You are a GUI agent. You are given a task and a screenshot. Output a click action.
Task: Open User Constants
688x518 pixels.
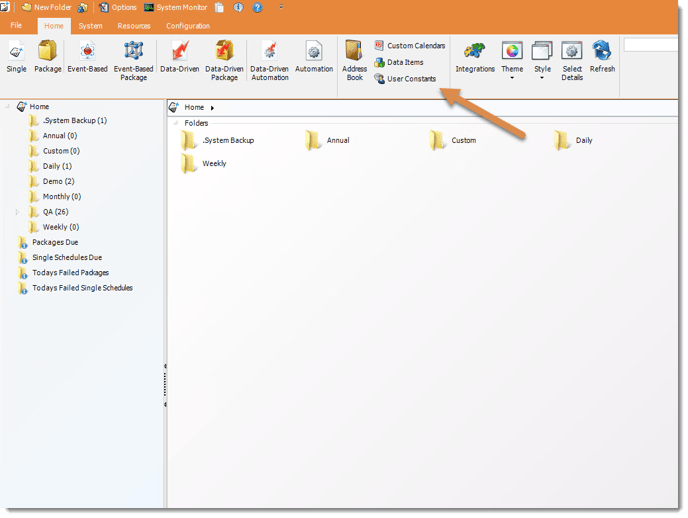[405, 79]
